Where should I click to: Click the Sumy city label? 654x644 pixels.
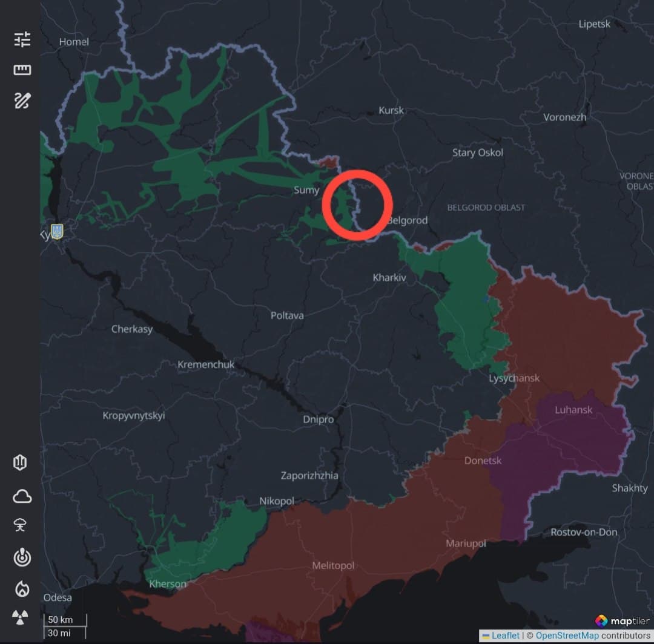pyautogui.click(x=306, y=189)
